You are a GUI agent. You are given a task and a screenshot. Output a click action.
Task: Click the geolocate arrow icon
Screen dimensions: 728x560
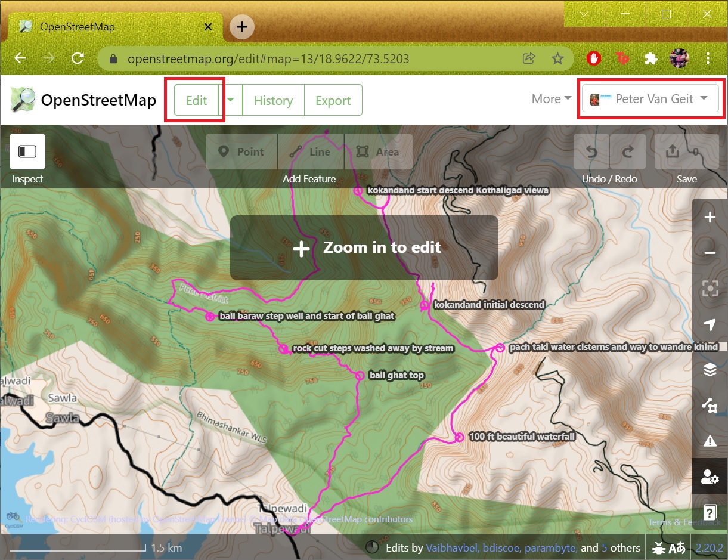[710, 325]
